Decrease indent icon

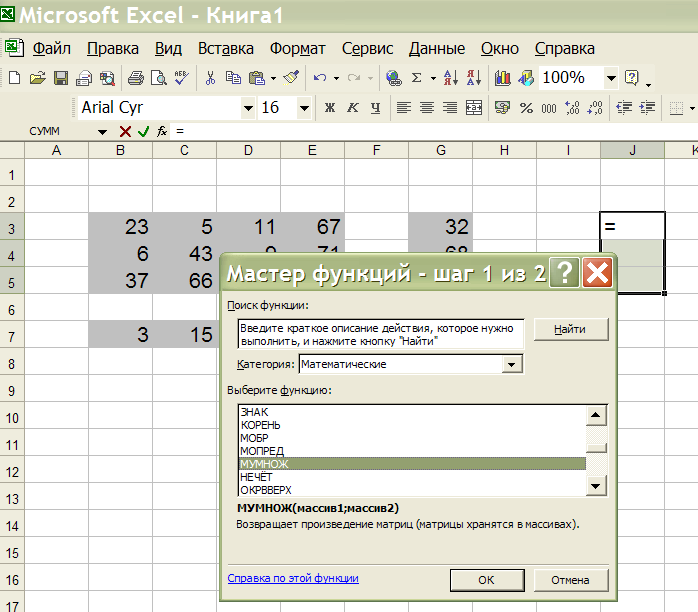tap(624, 108)
